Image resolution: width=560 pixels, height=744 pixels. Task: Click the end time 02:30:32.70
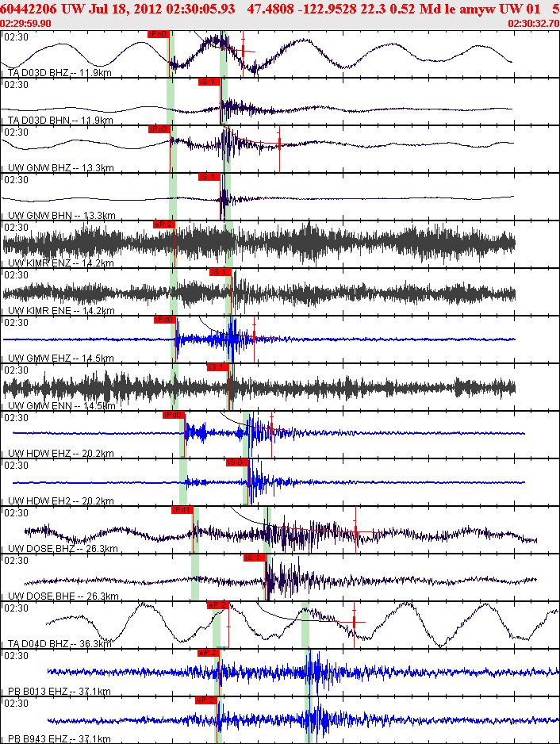click(533, 24)
